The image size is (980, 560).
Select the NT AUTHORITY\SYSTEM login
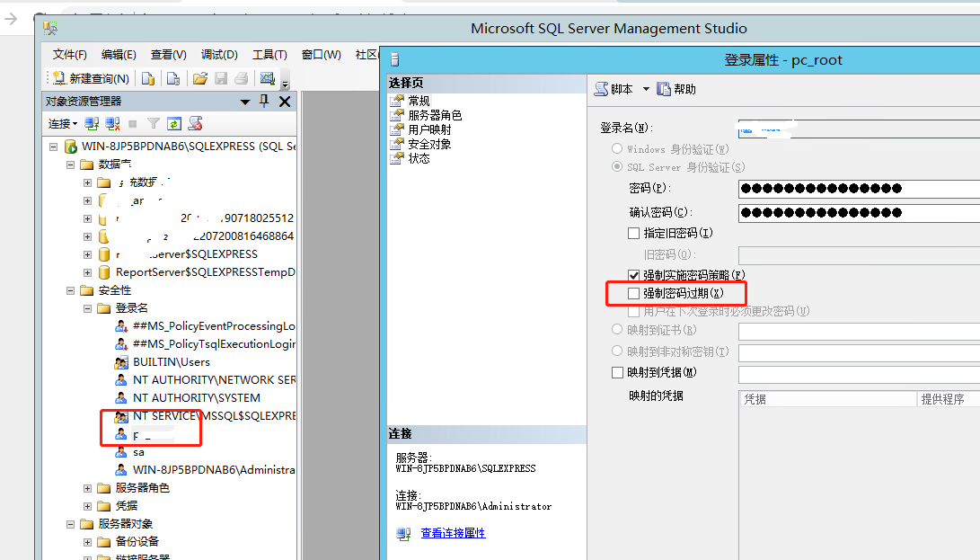(196, 398)
